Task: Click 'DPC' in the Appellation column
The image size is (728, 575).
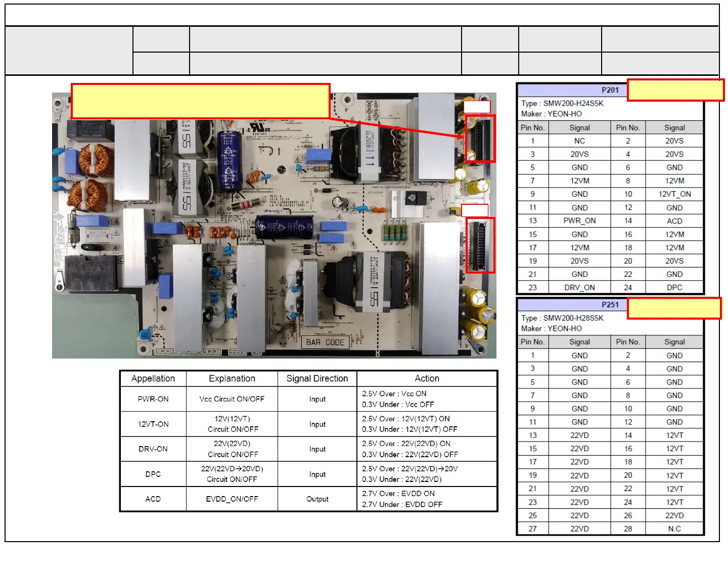Action: point(153,474)
